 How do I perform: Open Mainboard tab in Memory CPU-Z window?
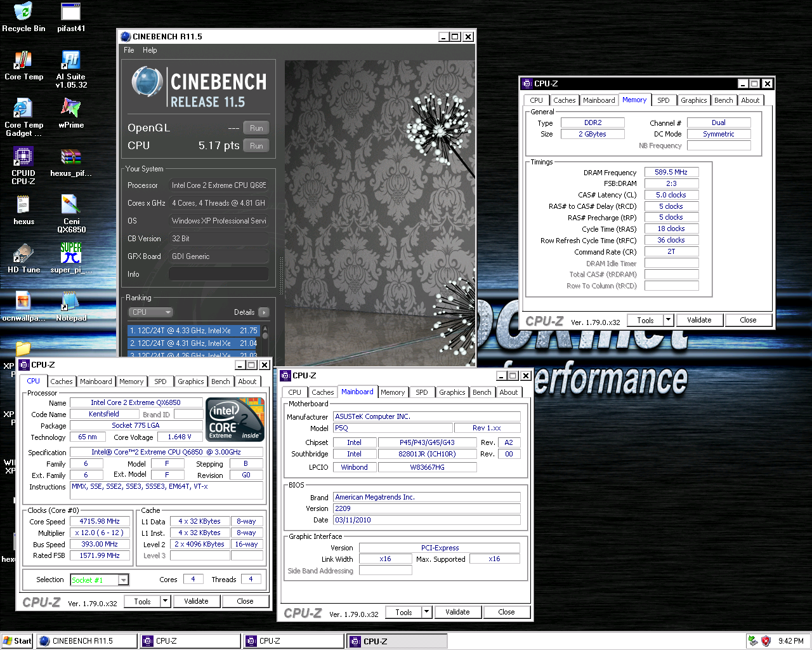[x=599, y=100]
